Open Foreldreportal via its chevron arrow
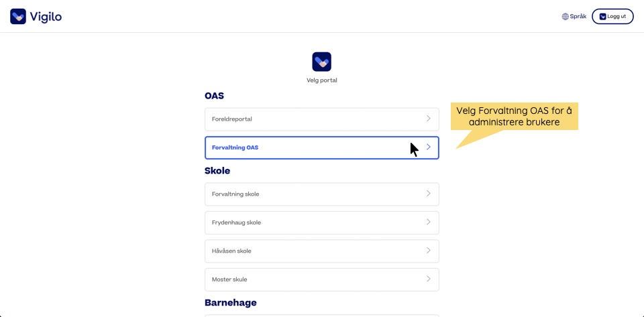 point(428,119)
